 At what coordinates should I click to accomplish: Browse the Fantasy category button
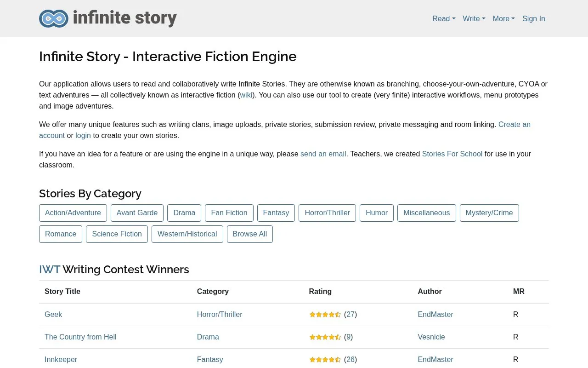276,213
